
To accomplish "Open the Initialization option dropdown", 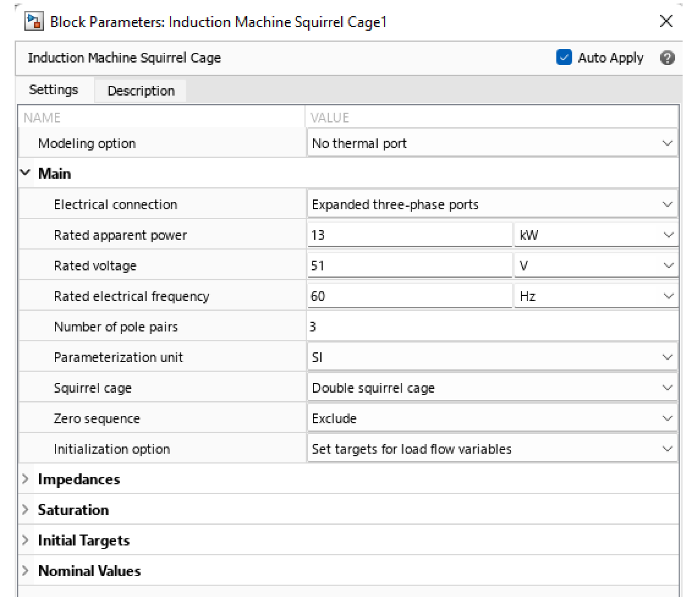I will point(492,449).
